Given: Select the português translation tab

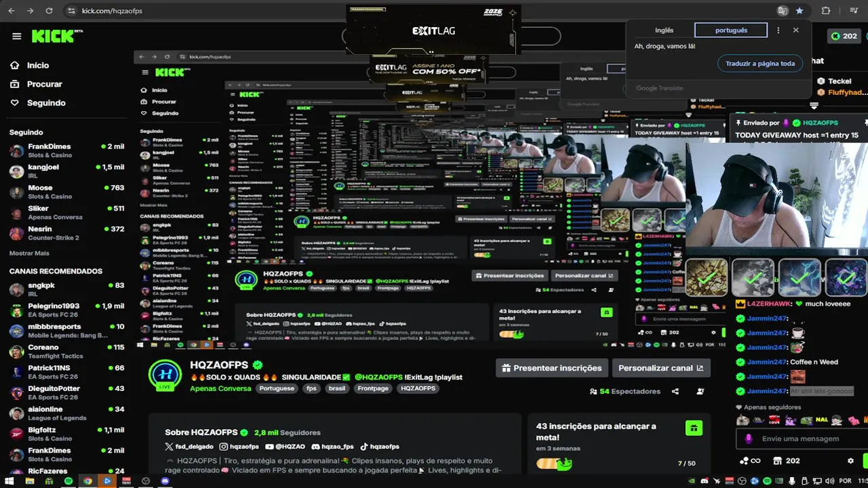Looking at the screenshot, I should (x=731, y=30).
